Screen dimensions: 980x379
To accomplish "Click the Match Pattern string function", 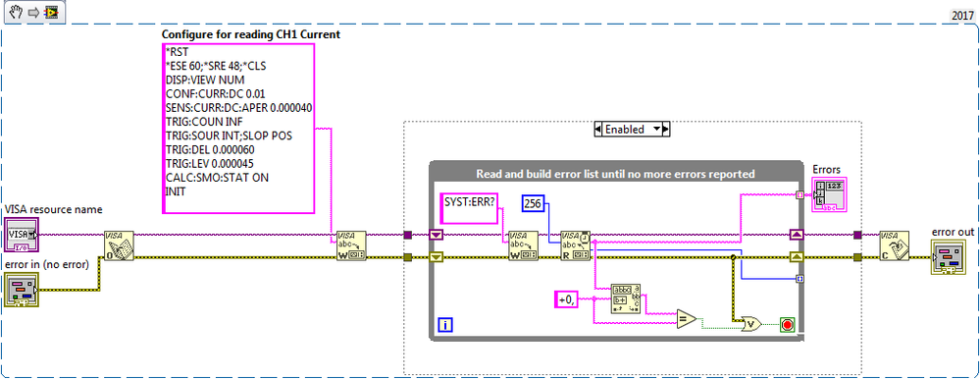I will pyautogui.click(x=627, y=298).
